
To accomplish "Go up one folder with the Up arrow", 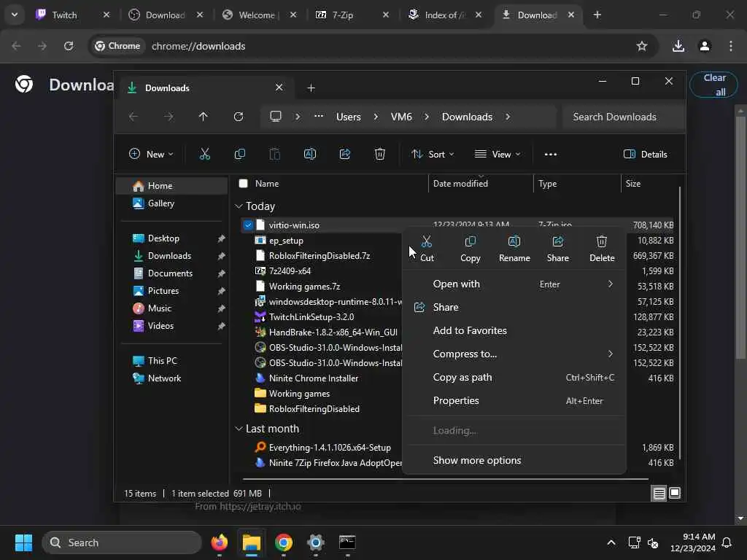I will [203, 117].
